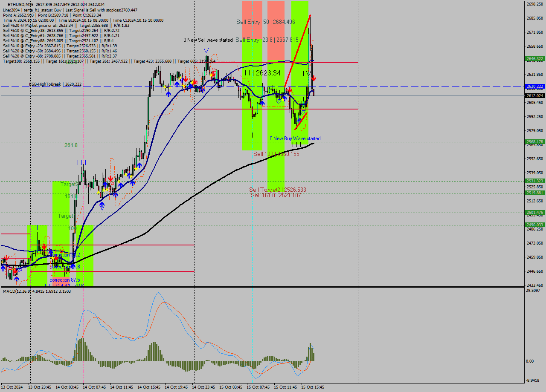Click the '14 Oct 03:45' time axis label

[67, 387]
